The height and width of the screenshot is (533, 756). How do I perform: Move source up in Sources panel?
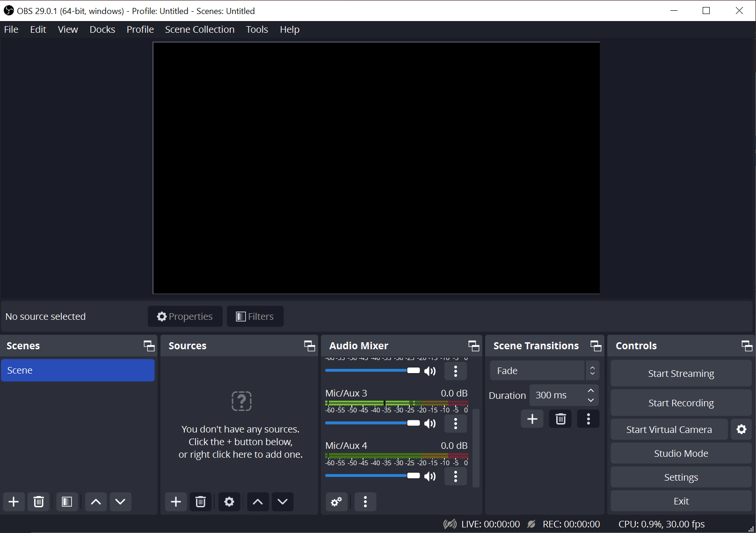[258, 502]
